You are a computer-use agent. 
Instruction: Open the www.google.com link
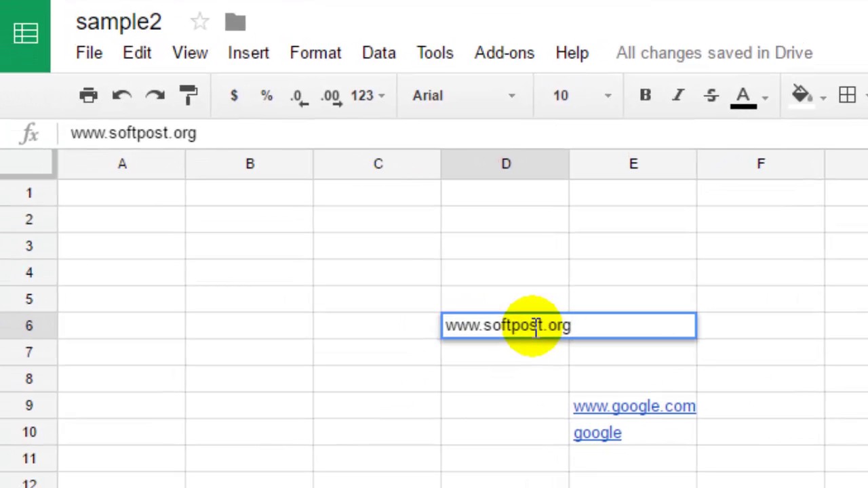[x=634, y=406]
